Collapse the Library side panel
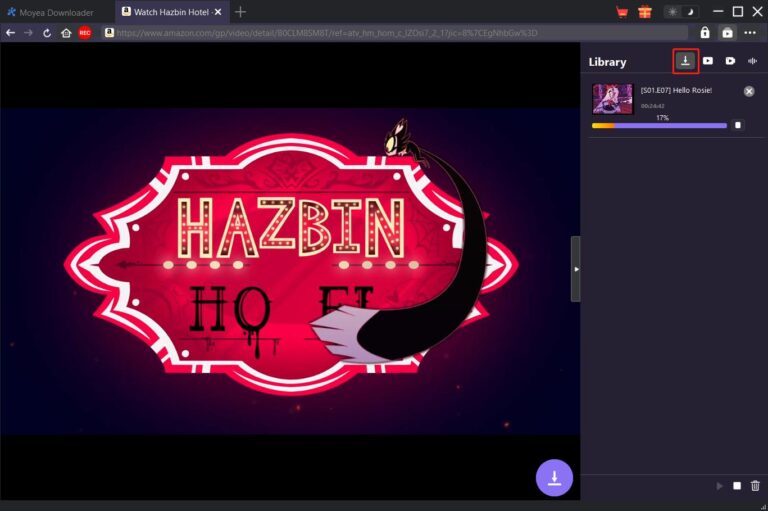The height and width of the screenshot is (511, 768). coord(575,269)
